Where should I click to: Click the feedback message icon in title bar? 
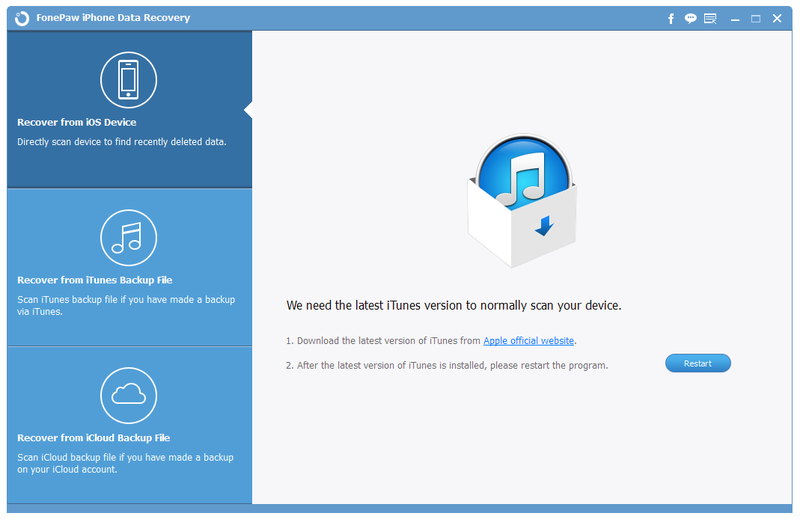tap(710, 19)
